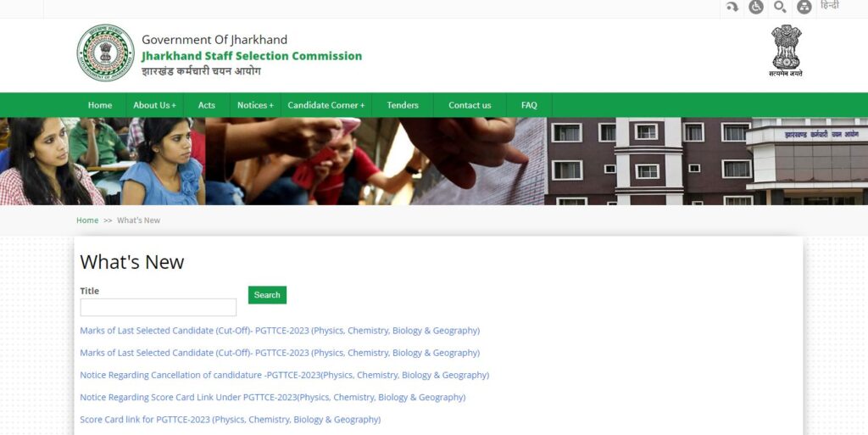Open the site search magnifier icon

click(x=780, y=7)
